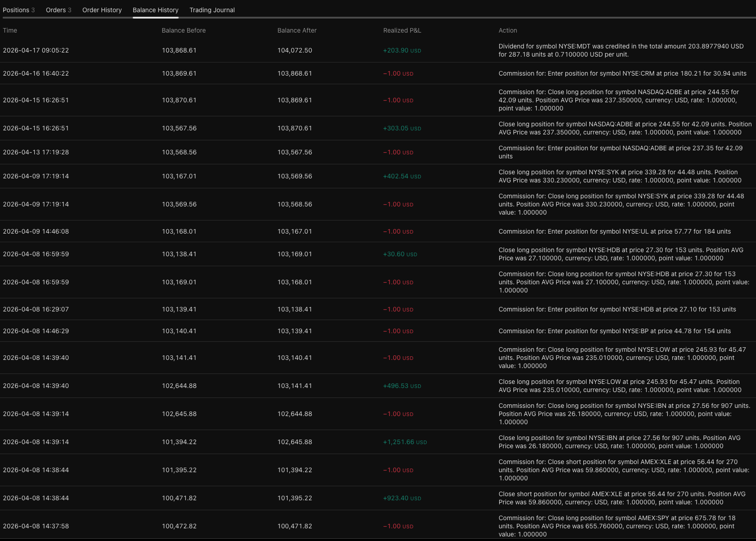Click the NYSE:UL enter position commission text
The image size is (756, 541).
(615, 231)
